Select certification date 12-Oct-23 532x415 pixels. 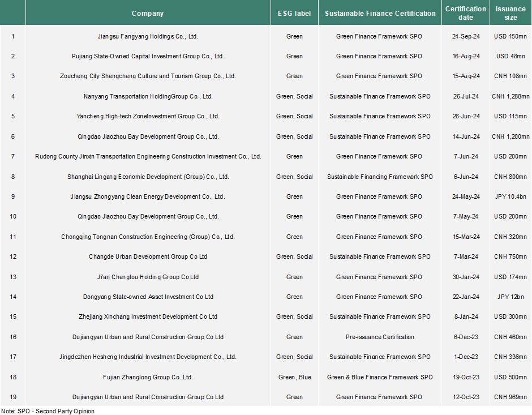(x=466, y=397)
